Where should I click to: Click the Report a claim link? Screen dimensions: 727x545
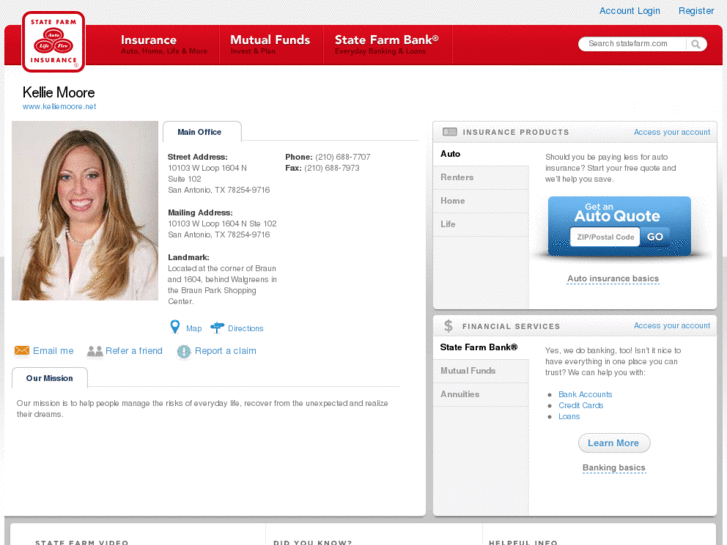(225, 351)
